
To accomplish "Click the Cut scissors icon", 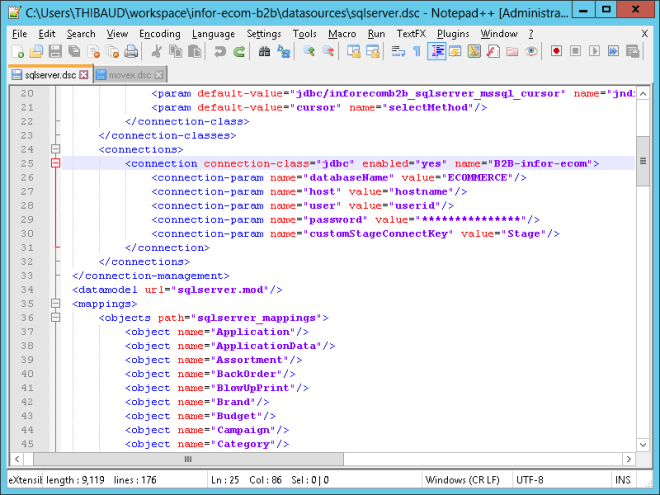I will (x=156, y=51).
